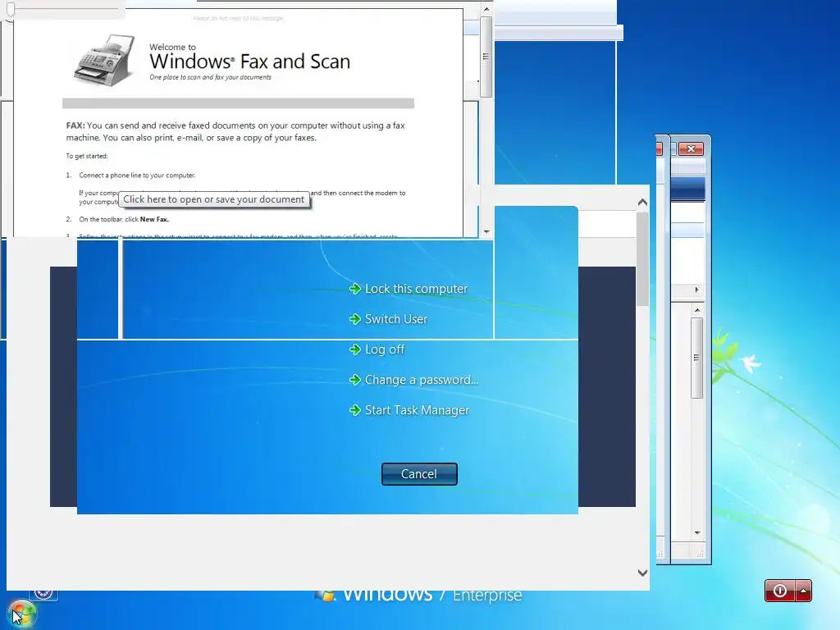Click the grey panel's upward chevron
The image size is (840, 630).
(x=642, y=203)
